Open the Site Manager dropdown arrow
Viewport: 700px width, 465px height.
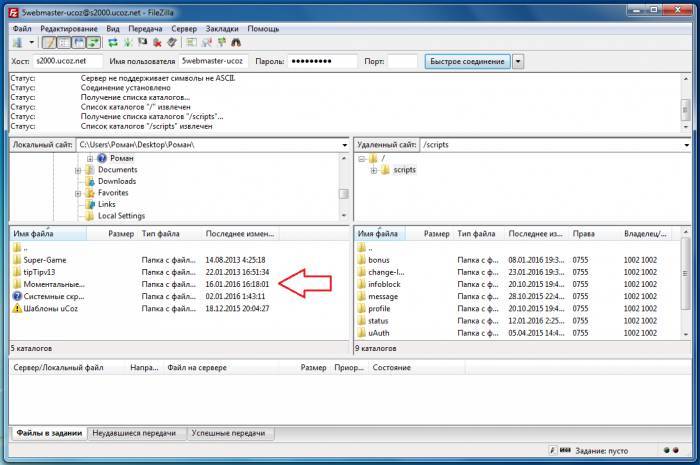click(x=32, y=43)
